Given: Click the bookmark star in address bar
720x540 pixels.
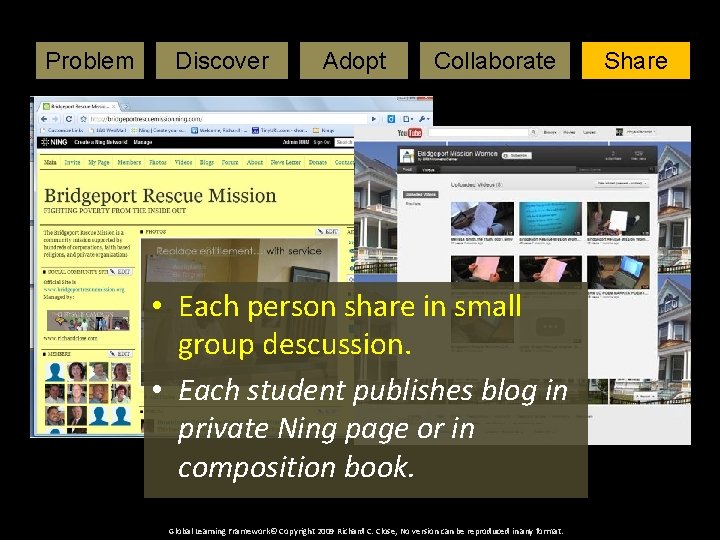Looking at the screenshot, I should pyautogui.click(x=83, y=119).
